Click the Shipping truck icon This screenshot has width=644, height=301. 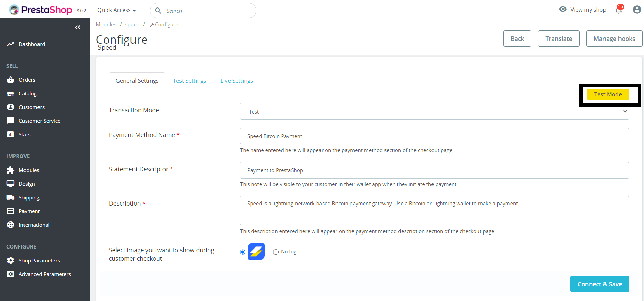pyautogui.click(x=11, y=197)
